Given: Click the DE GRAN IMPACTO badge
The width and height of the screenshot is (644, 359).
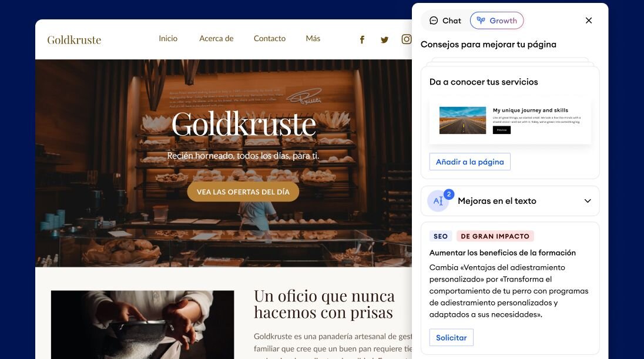Looking at the screenshot, I should pyautogui.click(x=495, y=236).
